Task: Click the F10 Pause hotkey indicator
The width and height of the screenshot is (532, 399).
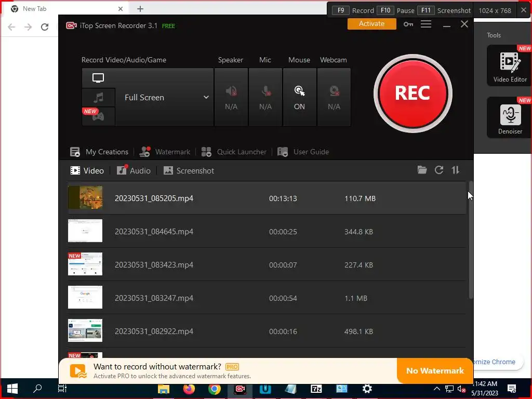Action: (395, 10)
